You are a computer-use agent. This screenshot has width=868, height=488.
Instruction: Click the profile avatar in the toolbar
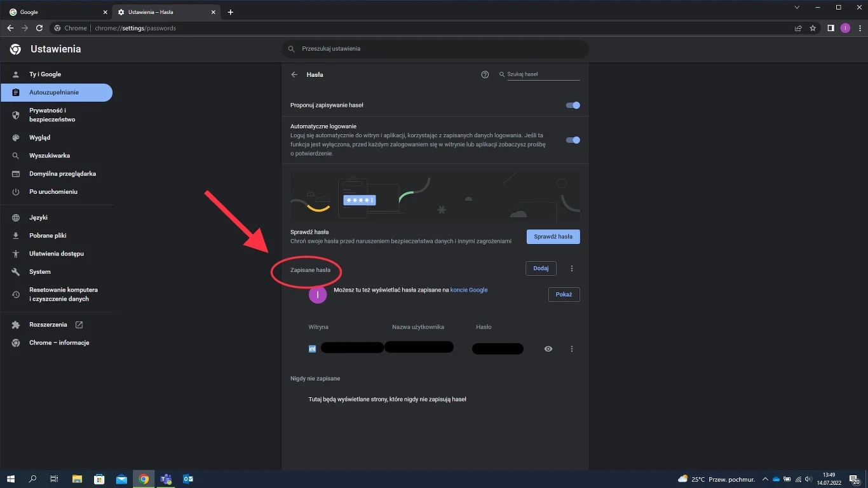point(845,28)
